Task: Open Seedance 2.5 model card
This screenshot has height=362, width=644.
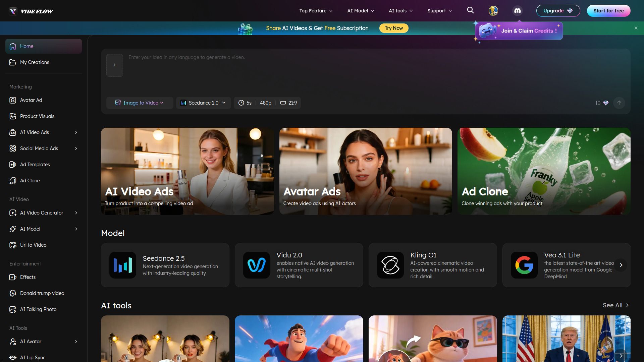Action: pyautogui.click(x=165, y=265)
